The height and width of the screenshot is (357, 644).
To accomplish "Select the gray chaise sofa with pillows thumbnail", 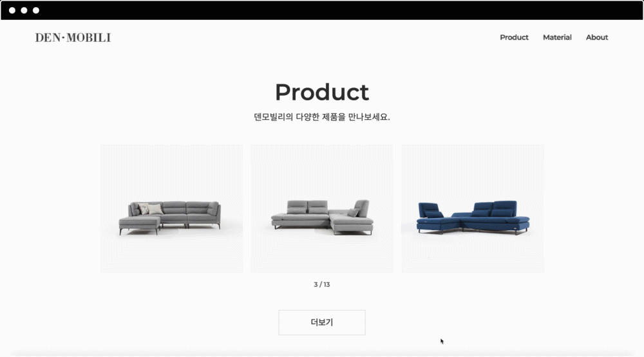I will 172,208.
